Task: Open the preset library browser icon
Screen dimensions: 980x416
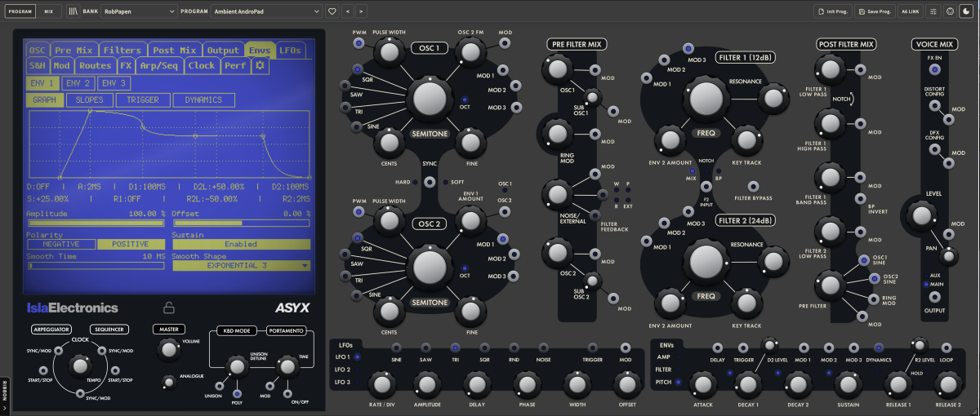Action: (x=73, y=11)
